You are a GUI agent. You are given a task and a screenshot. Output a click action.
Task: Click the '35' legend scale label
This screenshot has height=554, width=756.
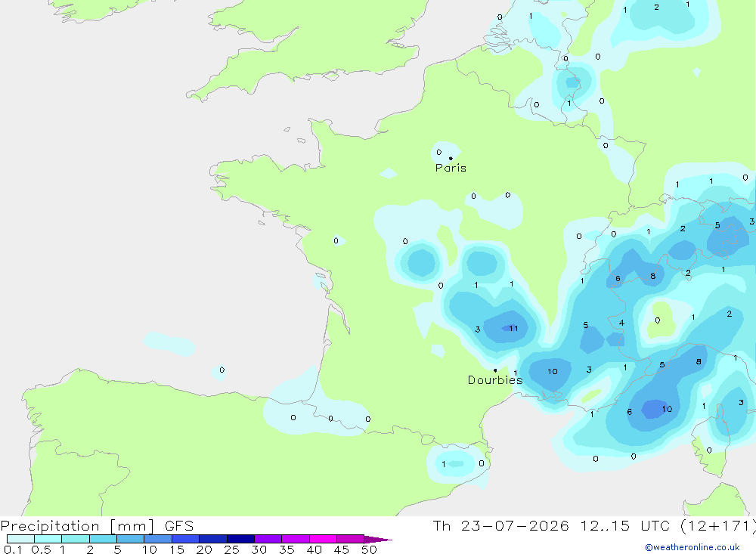click(287, 549)
